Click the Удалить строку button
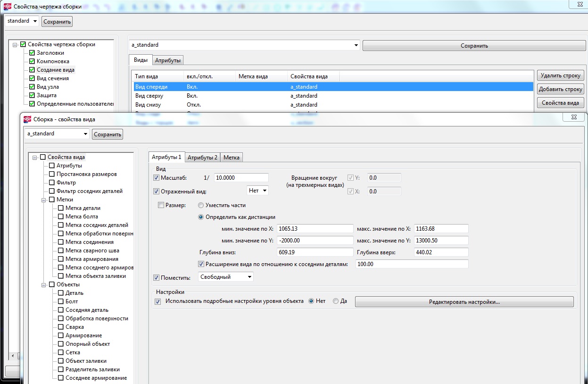 [560, 75]
